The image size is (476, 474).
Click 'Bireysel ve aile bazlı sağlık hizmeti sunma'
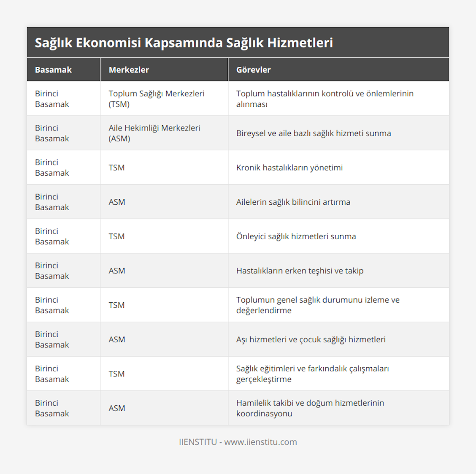click(313, 133)
